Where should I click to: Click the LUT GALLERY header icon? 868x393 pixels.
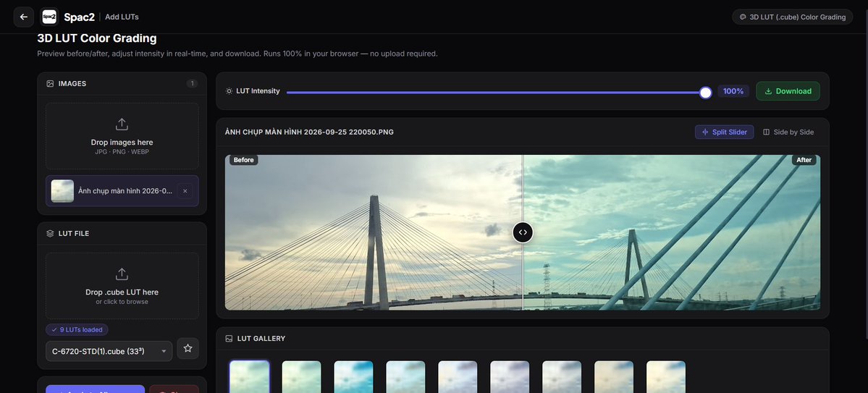coord(229,338)
